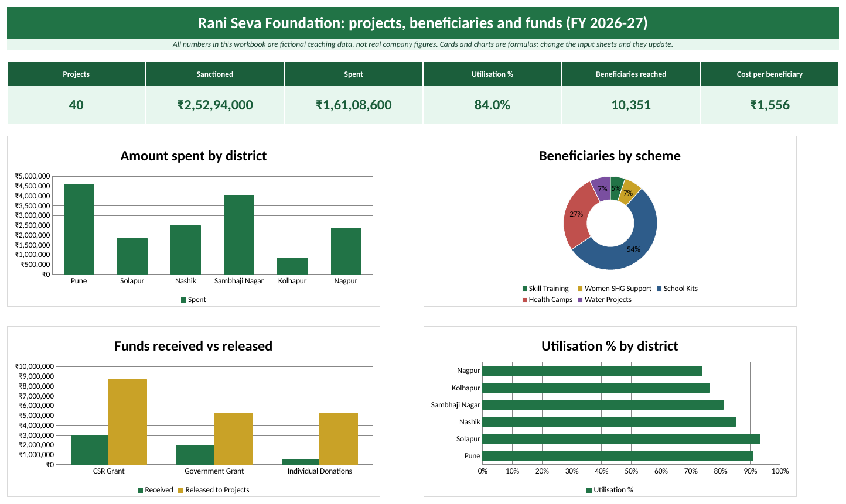The height and width of the screenshot is (504, 846).
Task: Click the fictional teaching data note
Action: 422,44
